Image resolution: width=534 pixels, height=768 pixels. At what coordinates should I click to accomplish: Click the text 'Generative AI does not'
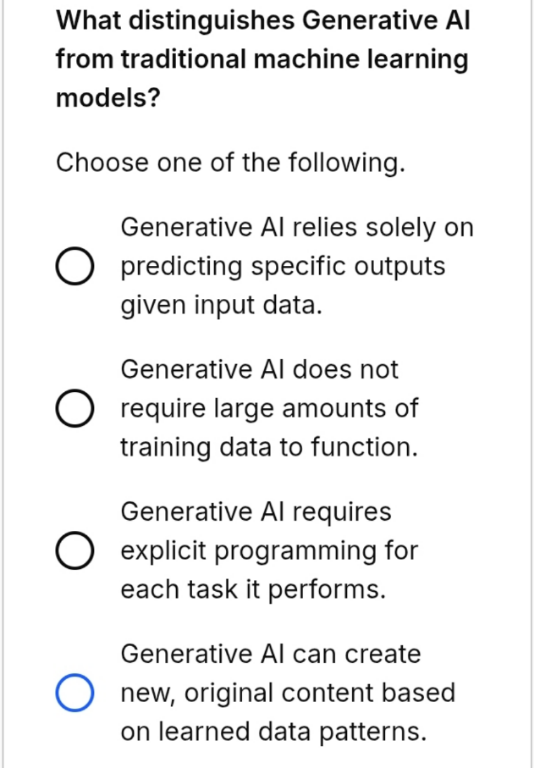click(259, 369)
